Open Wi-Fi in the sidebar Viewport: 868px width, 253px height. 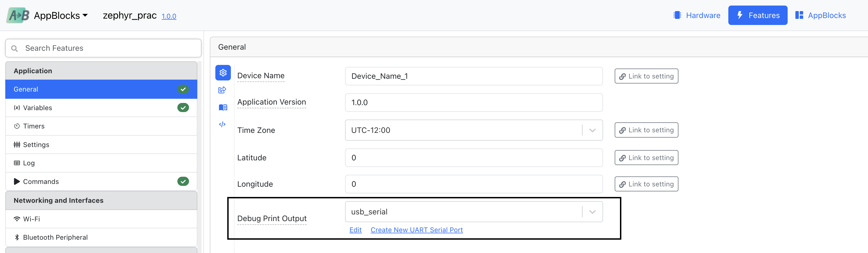click(x=101, y=219)
